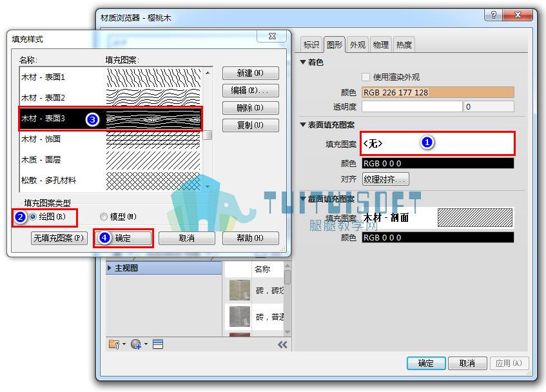
Task: Switch to the 外观 tab
Action: coord(358,45)
